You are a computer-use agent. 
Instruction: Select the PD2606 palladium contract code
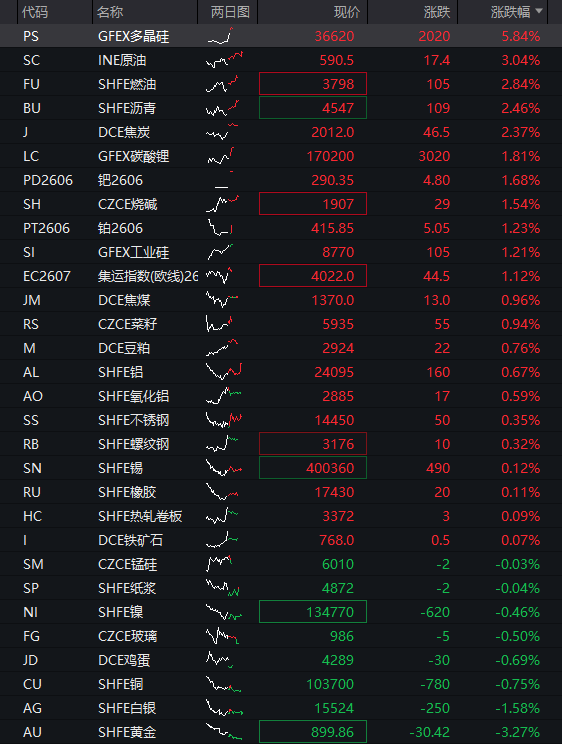tap(48, 180)
